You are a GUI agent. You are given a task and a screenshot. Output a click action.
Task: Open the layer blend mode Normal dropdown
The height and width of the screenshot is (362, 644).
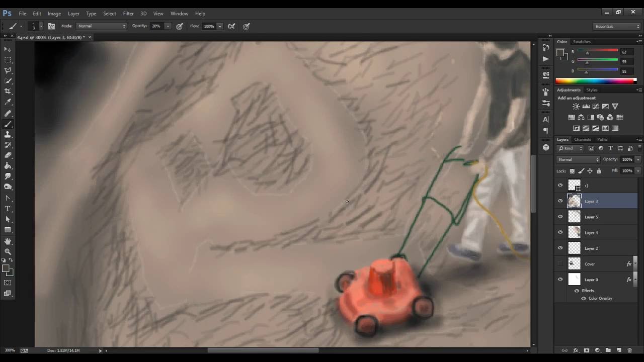tap(578, 159)
